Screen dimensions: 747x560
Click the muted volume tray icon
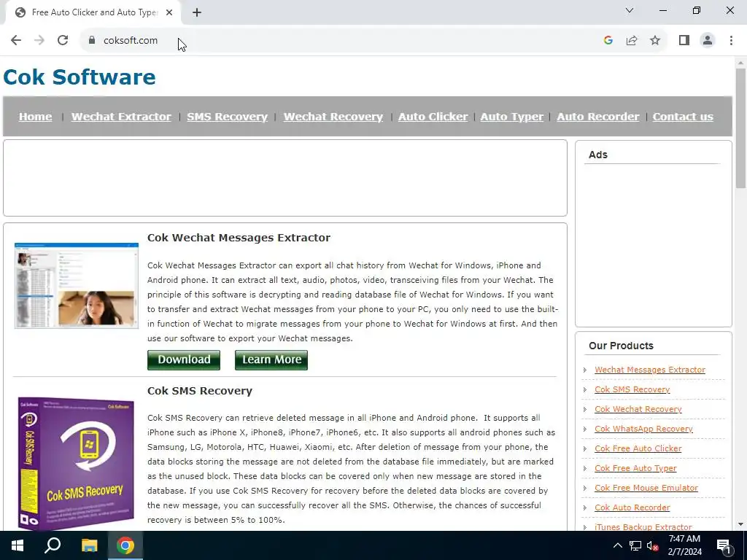click(x=652, y=545)
